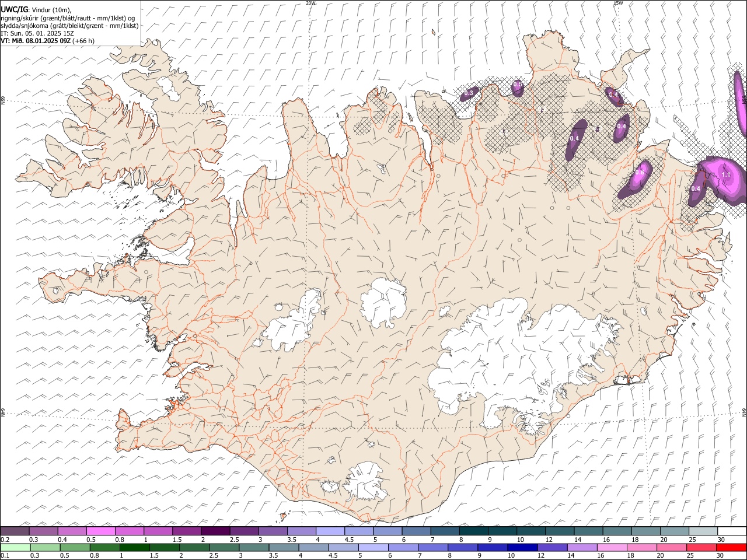The height and width of the screenshot is (560, 747).
Task: Click the 20W longitude label at top
Action: point(310,3)
